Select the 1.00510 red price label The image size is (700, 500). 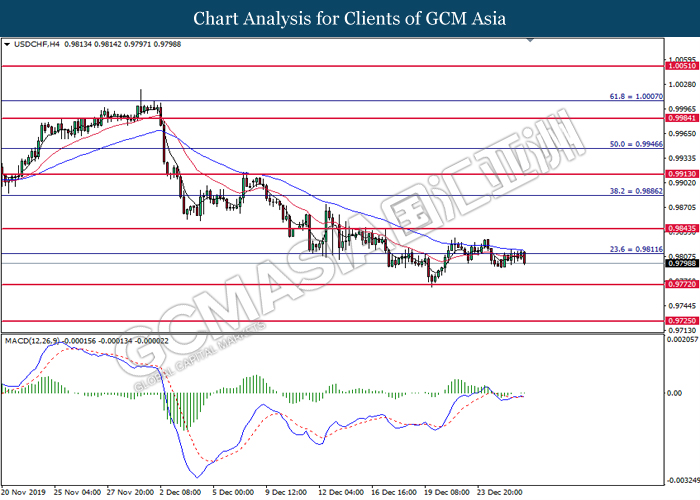(x=682, y=66)
